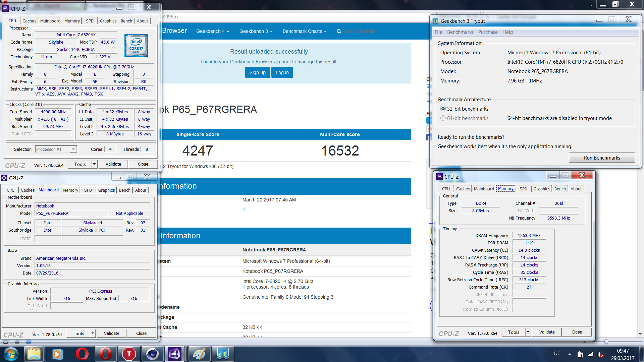
Task: Open the About tab in Memory window
Action: click(x=576, y=189)
